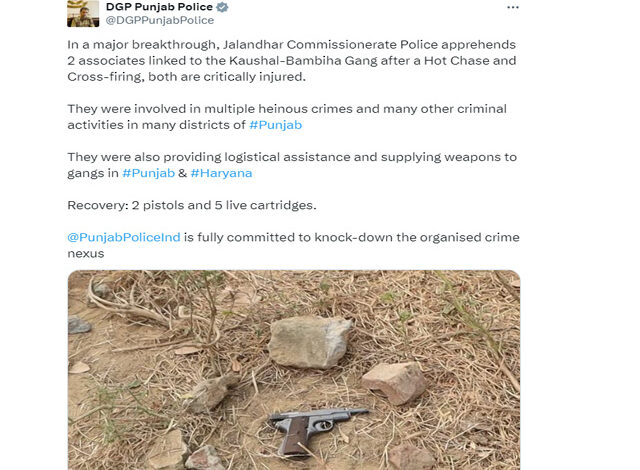640x470 pixels.
Task: Click the word "nexus" ending the tweet
Action: click(86, 254)
